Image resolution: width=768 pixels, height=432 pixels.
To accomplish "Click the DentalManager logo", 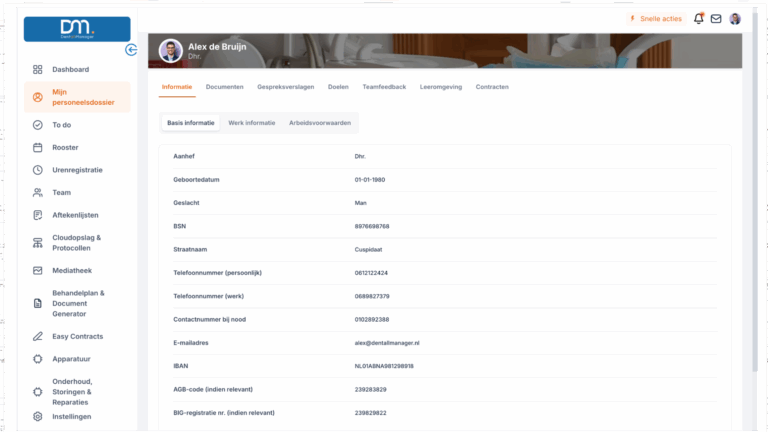I will (x=77, y=29).
